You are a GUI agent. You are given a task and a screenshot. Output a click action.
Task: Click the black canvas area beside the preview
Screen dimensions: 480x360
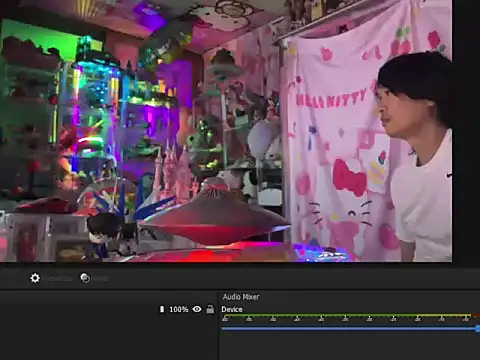click(466, 133)
